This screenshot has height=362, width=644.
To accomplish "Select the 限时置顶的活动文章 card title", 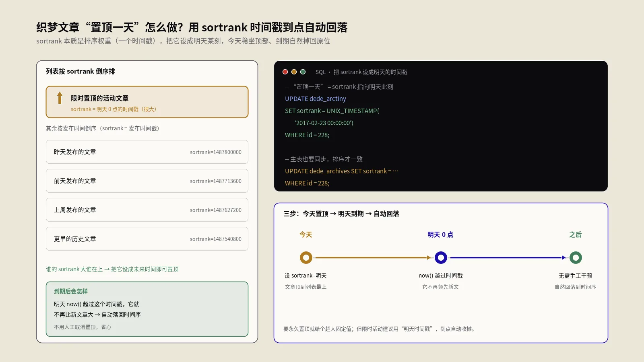I will pos(100,98).
